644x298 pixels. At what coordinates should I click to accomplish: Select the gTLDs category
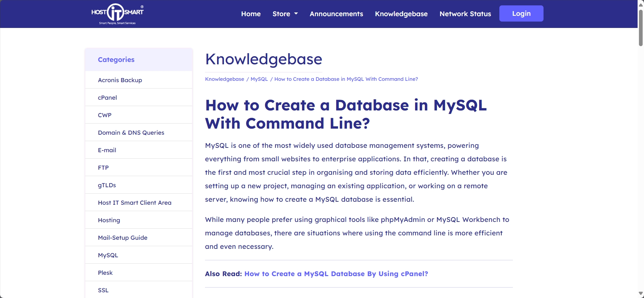(139, 185)
